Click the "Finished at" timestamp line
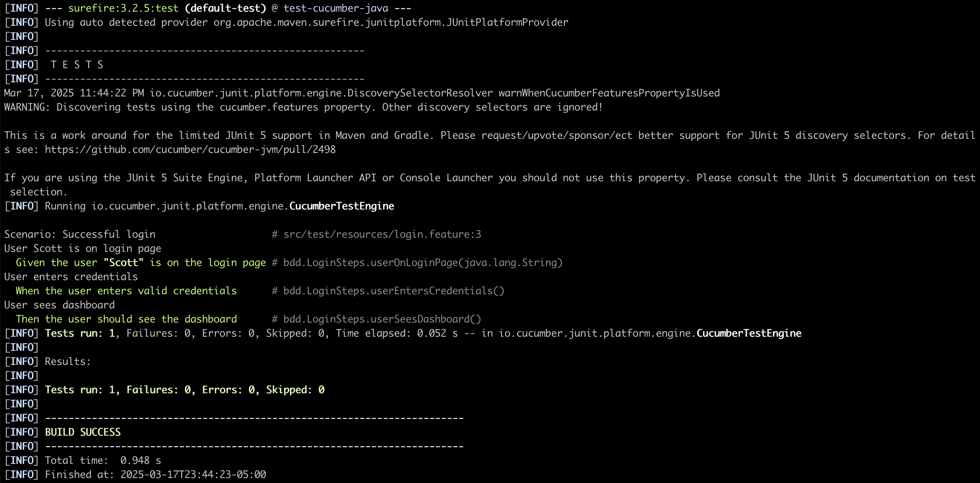980x483 pixels. click(155, 475)
